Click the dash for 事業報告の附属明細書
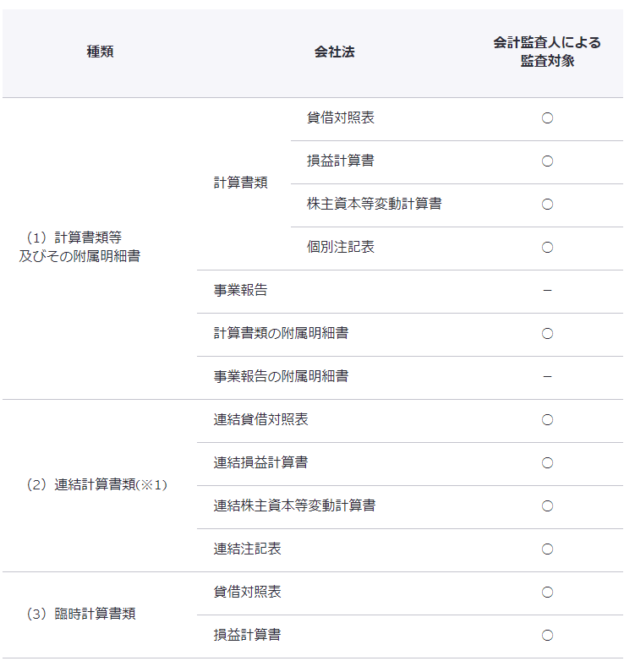The image size is (624, 672). pos(547,377)
